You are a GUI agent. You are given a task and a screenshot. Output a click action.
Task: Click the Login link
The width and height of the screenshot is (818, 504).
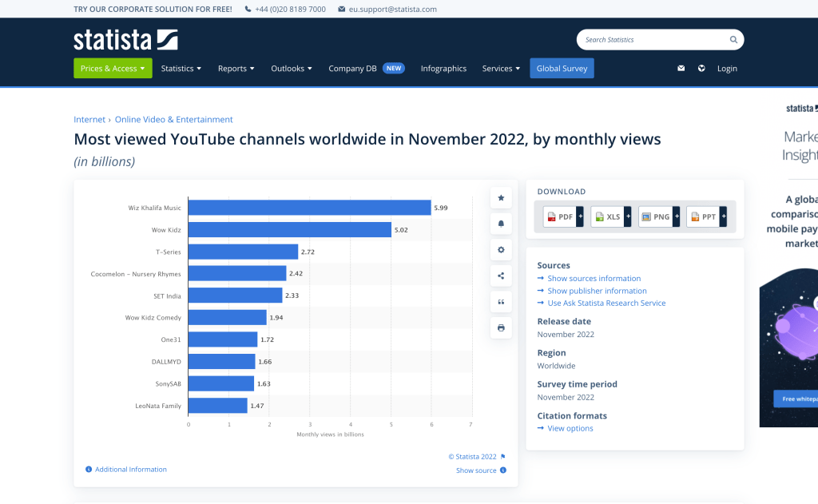(727, 69)
